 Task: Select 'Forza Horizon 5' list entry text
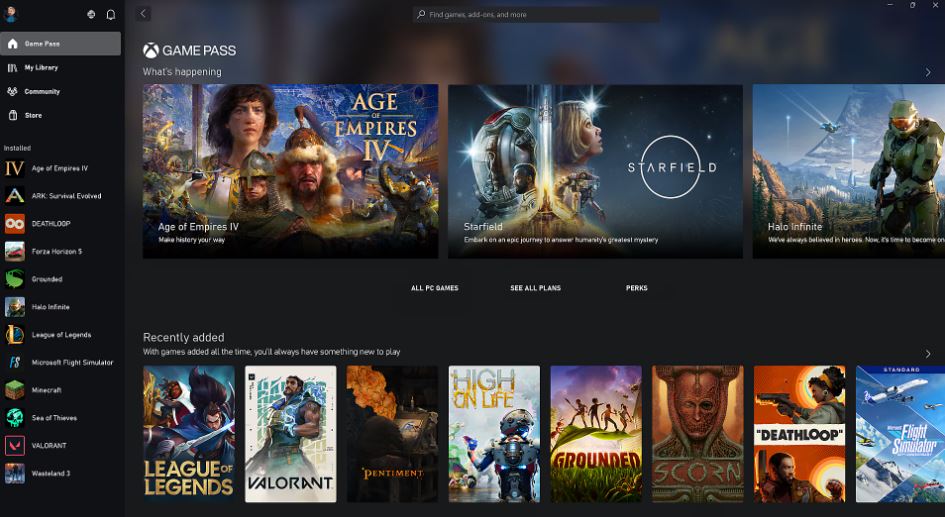coord(57,251)
